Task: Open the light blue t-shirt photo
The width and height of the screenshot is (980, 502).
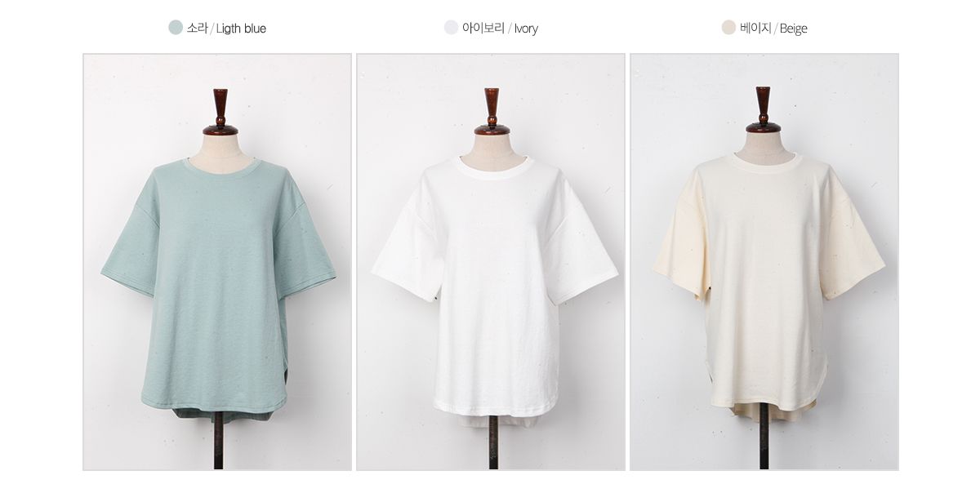Action: point(217,262)
